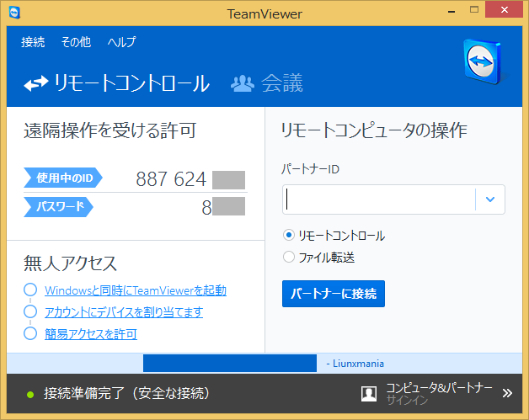Click the 使用中のID value 887 624
The image size is (529, 420).
(171, 179)
